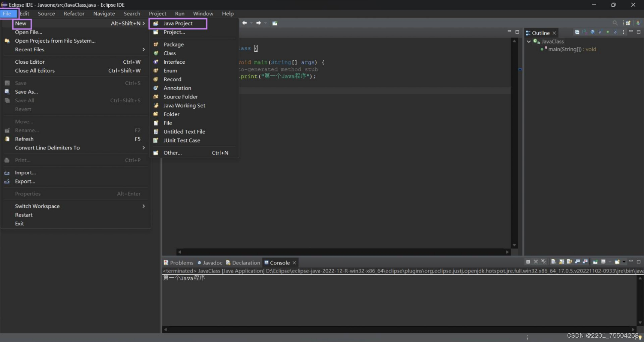
Task: Click the Forward navigation arrow in toolbar
Action: (259, 23)
